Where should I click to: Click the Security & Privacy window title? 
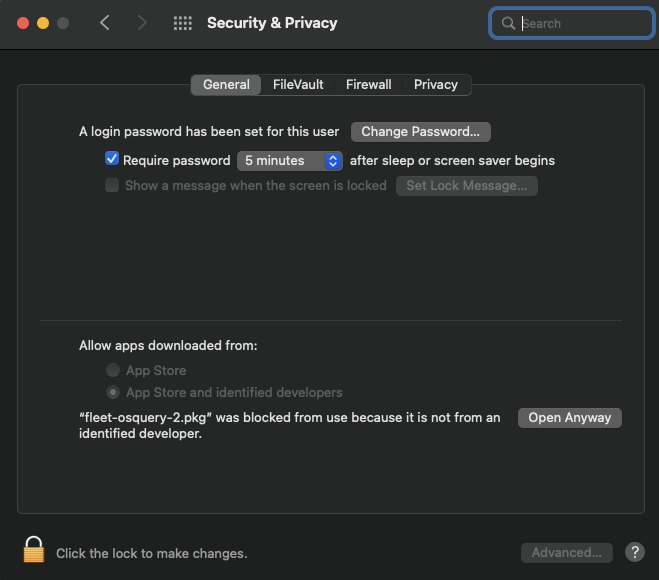(272, 23)
